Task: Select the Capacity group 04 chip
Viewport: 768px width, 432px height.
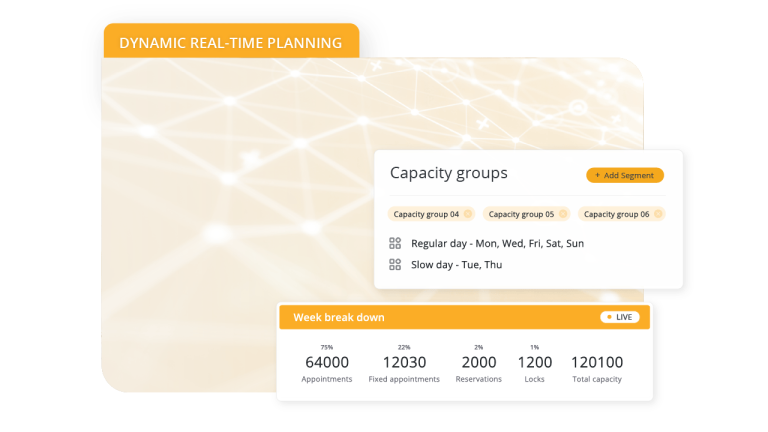Action: [x=426, y=214]
